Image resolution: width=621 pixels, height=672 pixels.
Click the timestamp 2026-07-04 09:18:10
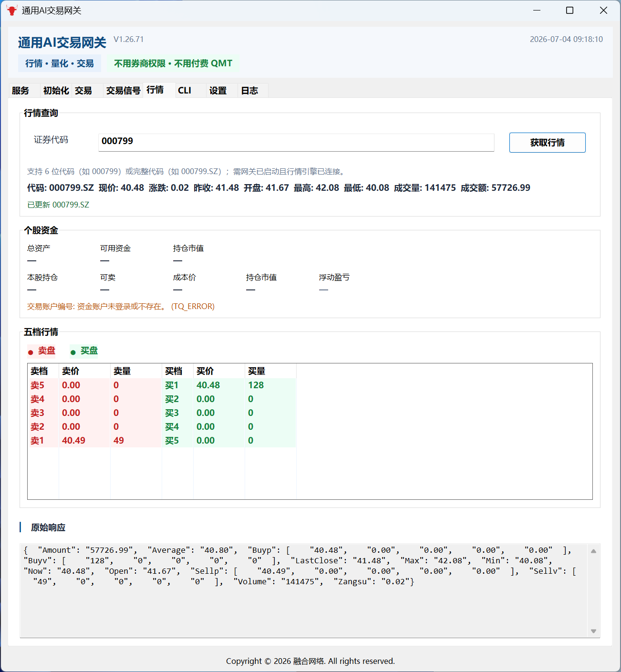coord(566,40)
